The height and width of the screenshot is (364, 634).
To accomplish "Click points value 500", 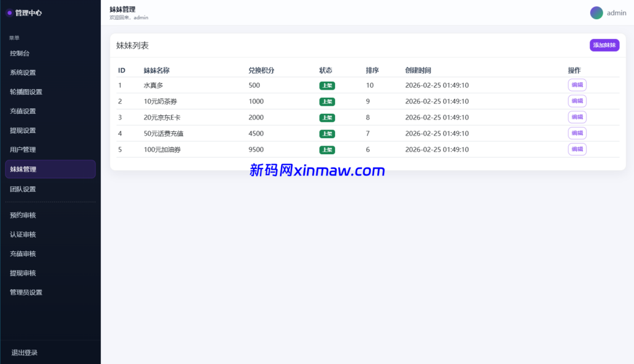I will tap(254, 85).
